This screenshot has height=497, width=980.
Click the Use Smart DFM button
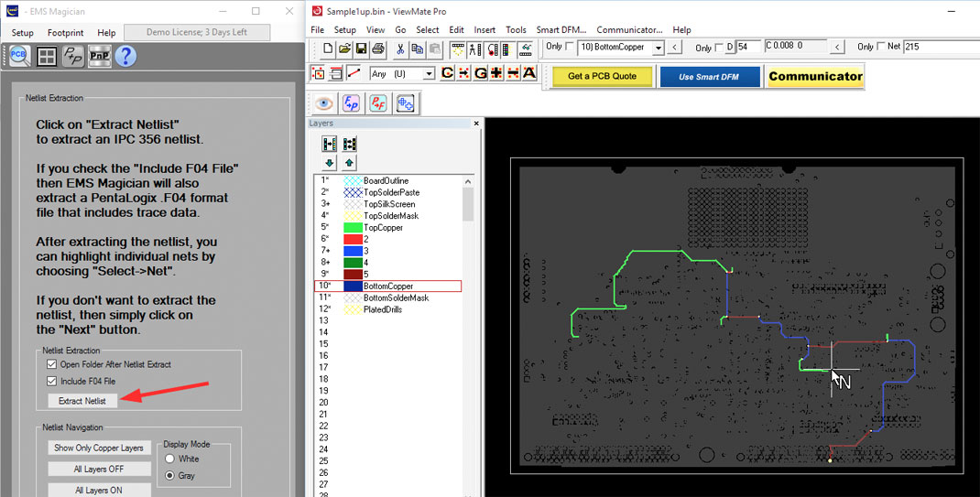point(710,76)
